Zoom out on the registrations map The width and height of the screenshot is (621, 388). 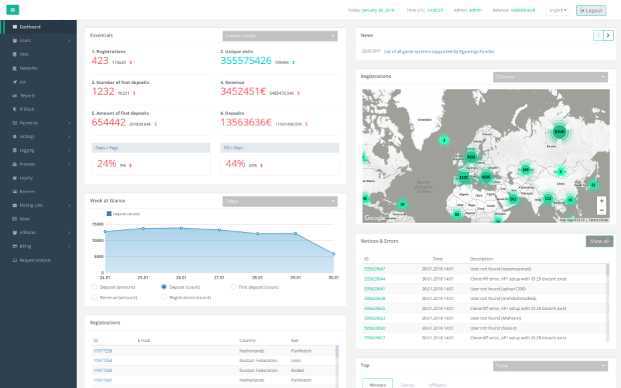pyautogui.click(x=601, y=210)
